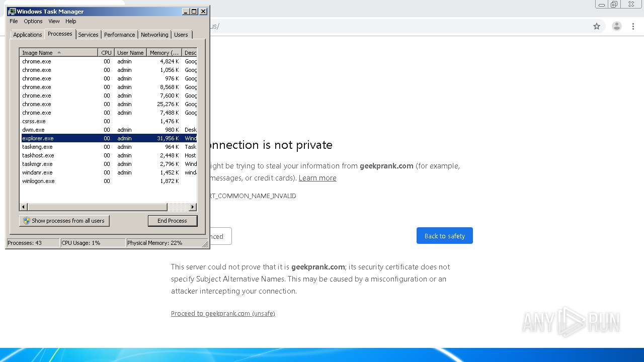Image resolution: width=644 pixels, height=362 pixels.
Task: Select chrome.exe using 4,824 K memory
Action: 108,61
